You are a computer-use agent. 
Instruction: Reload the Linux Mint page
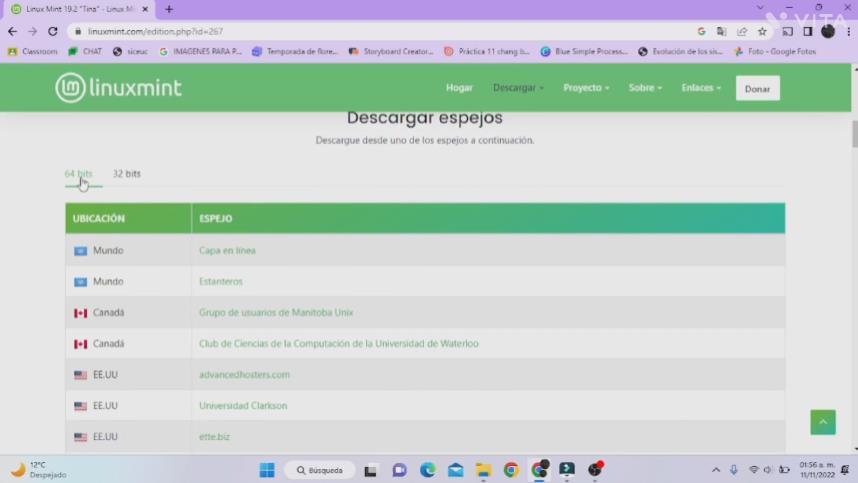53,32
